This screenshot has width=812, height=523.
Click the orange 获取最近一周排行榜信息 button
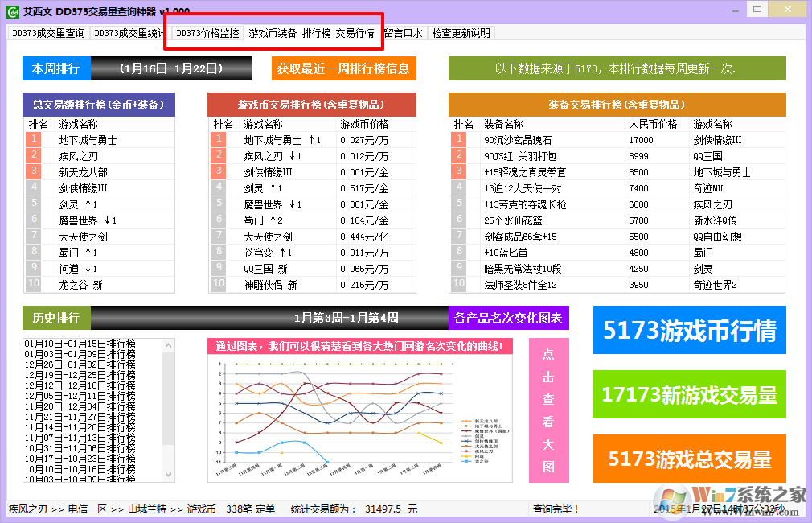(343, 69)
